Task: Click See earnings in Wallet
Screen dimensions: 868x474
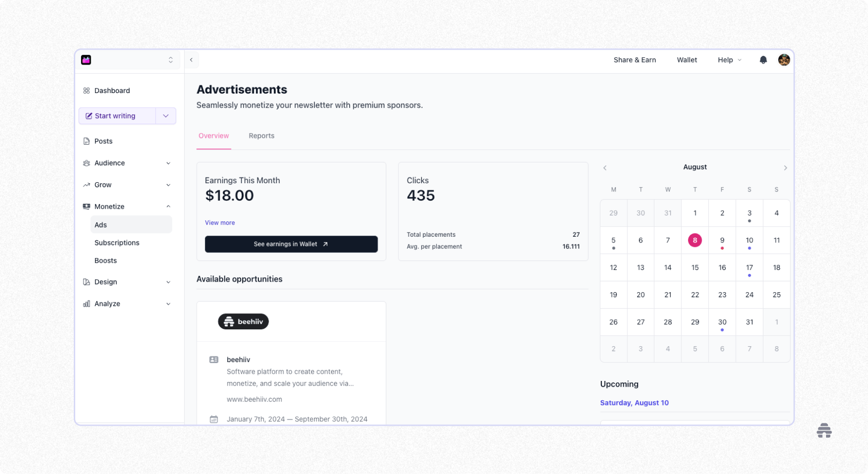Action: [x=291, y=244]
